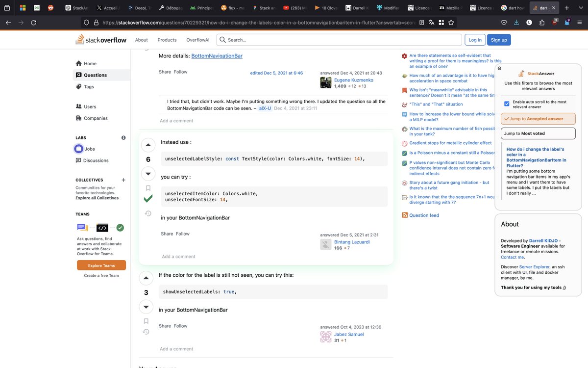588x368 pixels.
Task: Click the translate page icon in address bar
Action: click(431, 23)
